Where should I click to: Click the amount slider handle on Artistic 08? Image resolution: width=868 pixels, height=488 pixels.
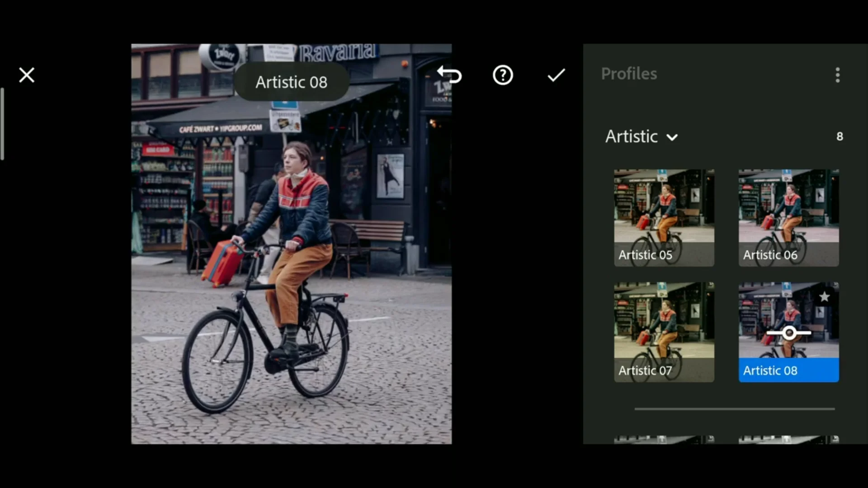click(789, 333)
